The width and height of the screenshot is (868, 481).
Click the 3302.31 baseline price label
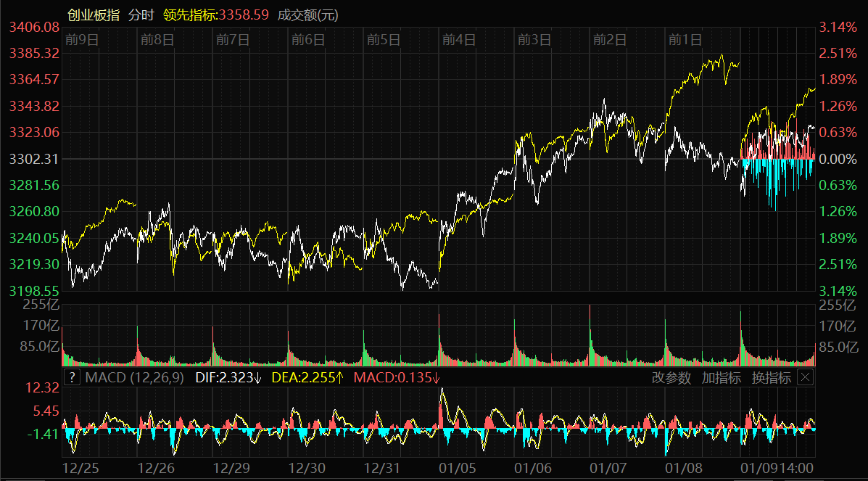(x=34, y=159)
